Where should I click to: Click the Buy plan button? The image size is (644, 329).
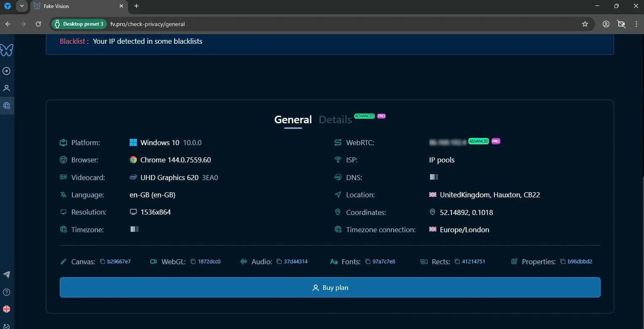pos(330,287)
